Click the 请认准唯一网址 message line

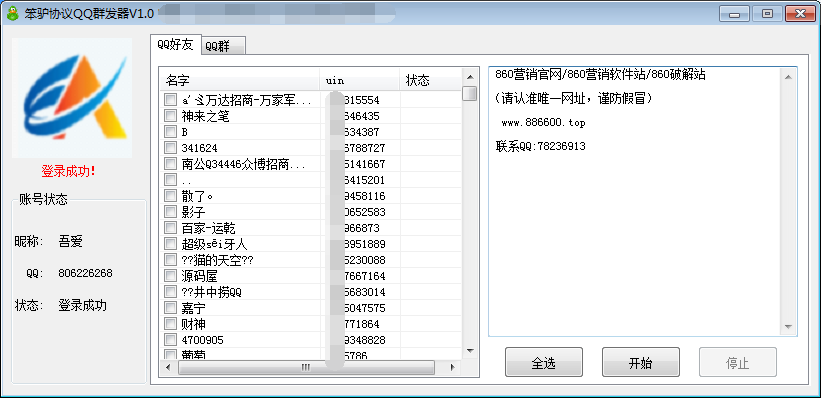coord(573,98)
